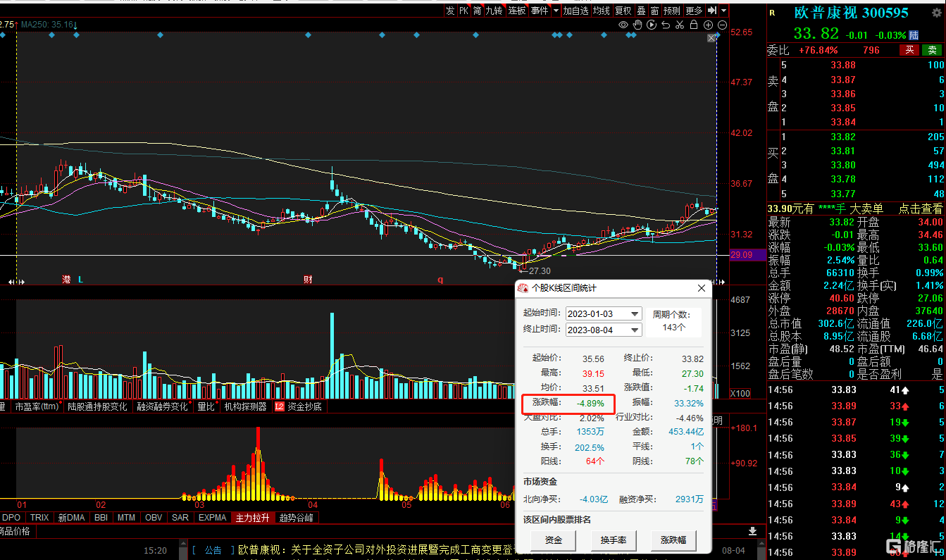Viewport: 946px width, 560px height.
Task: Switch to the 趋势谷峰 indicator tab
Action: click(297, 518)
